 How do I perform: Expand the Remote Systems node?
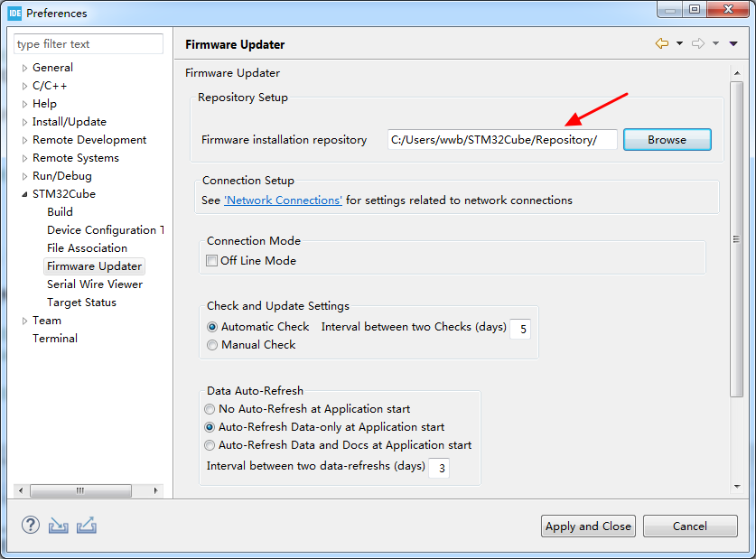[x=24, y=159]
